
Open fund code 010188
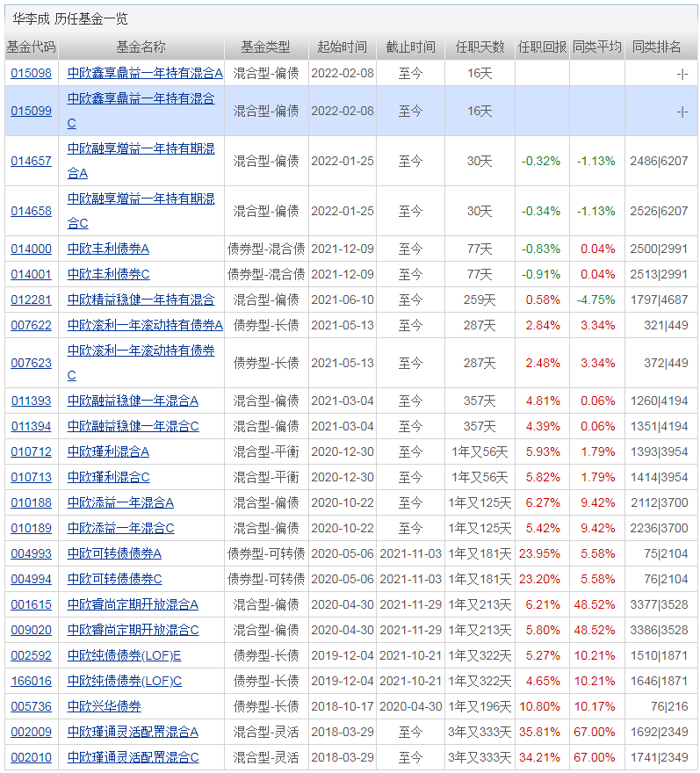31,502
